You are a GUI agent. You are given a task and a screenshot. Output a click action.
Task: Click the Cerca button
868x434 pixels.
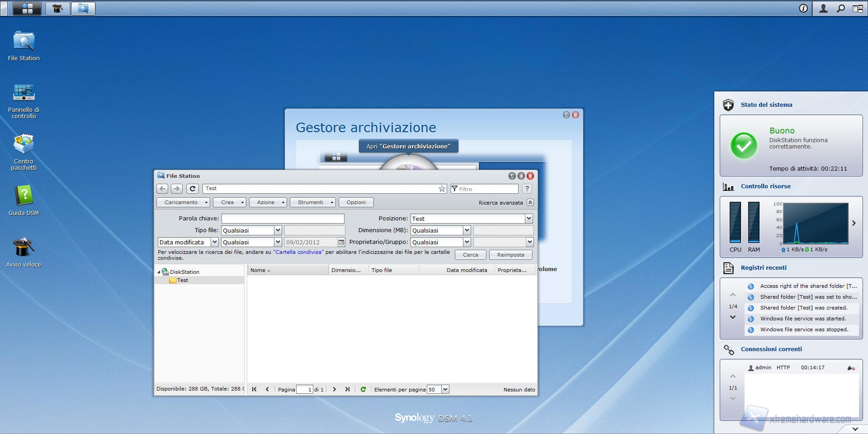[470, 255]
